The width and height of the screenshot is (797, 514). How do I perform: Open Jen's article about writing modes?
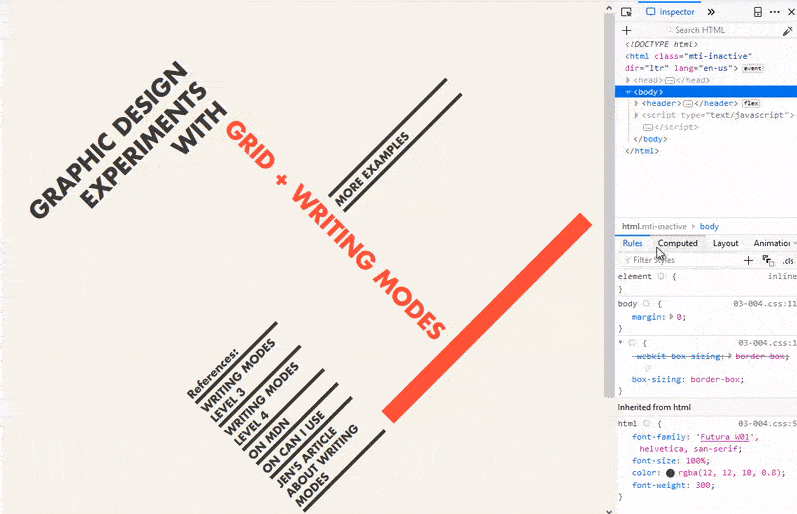[x=317, y=465]
